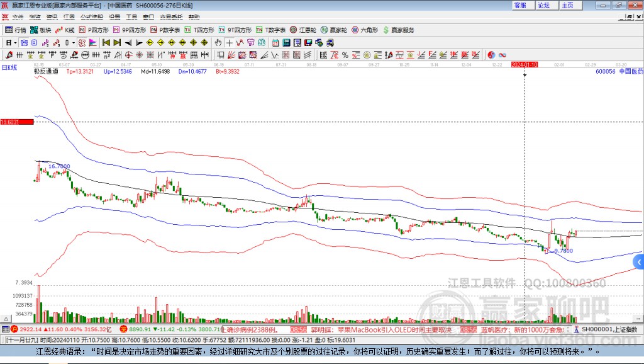Click the red-blue infinity loop icon
This screenshot has height=364, width=644.
(502, 55)
